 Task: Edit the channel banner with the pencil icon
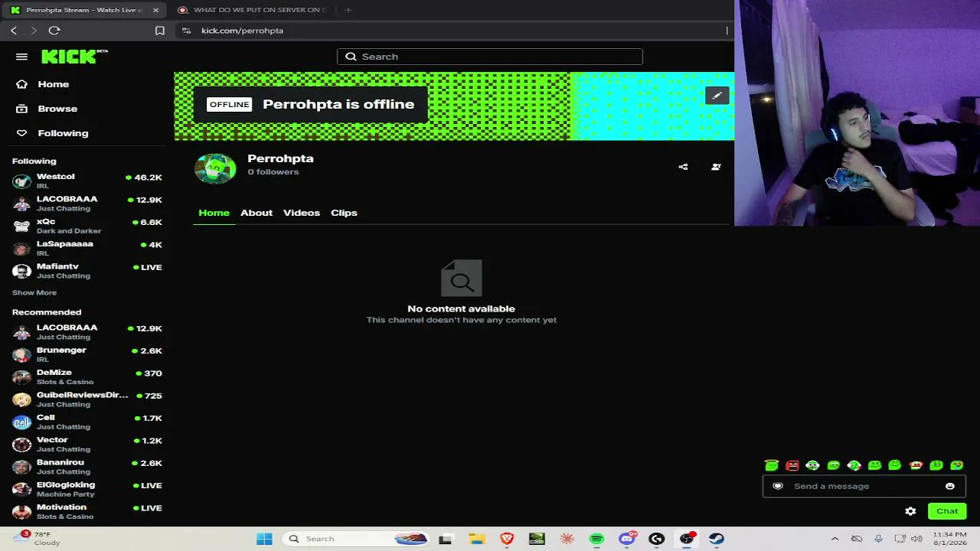click(717, 96)
